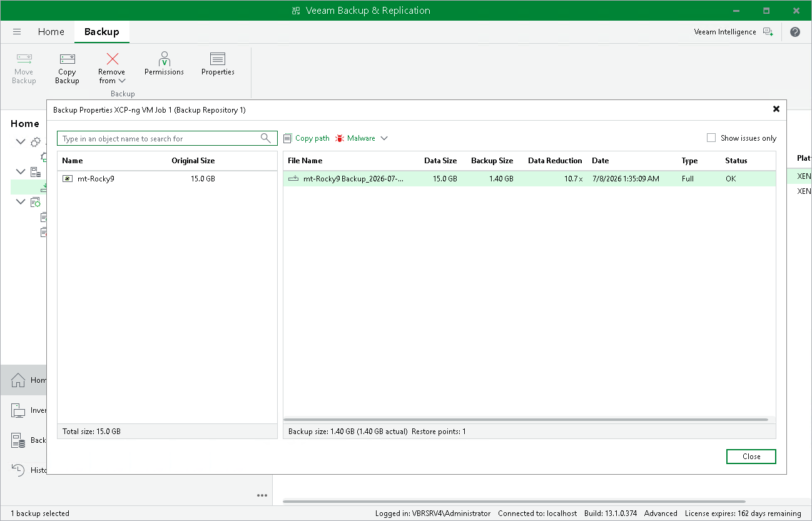
Task: Sort by Data Size column header
Action: 440,161
